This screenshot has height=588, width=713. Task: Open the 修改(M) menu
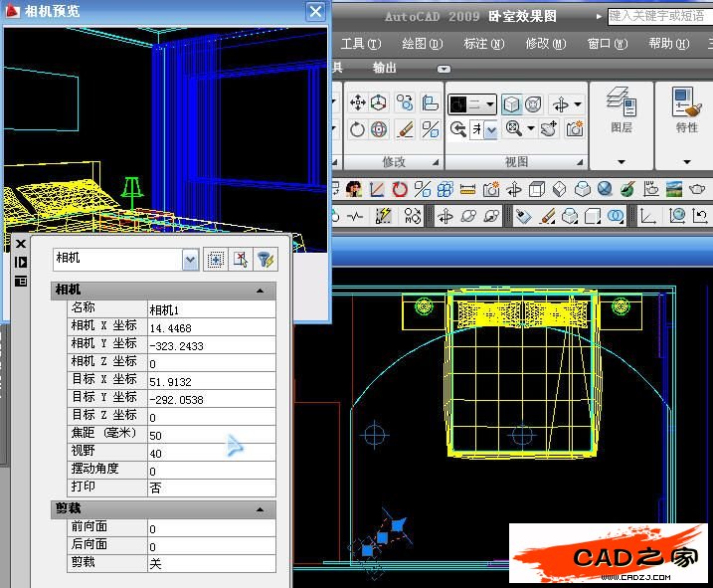pos(544,44)
